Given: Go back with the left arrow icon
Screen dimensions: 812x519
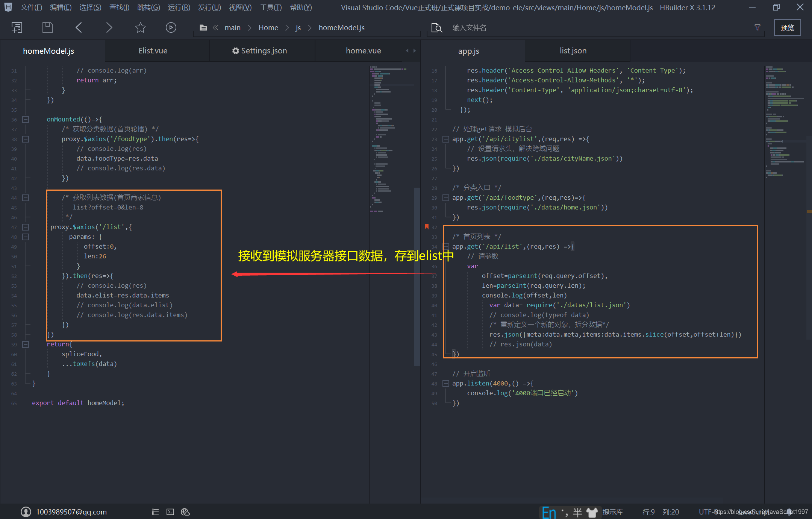Looking at the screenshot, I should pyautogui.click(x=79, y=27).
